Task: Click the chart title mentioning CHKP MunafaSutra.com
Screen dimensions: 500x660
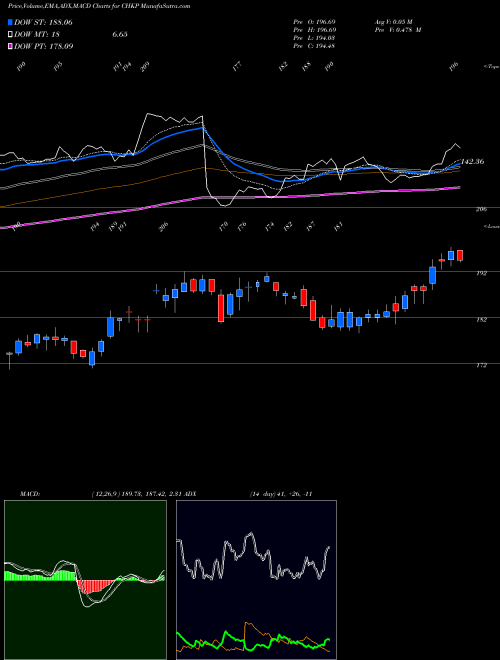Action: 99,6
